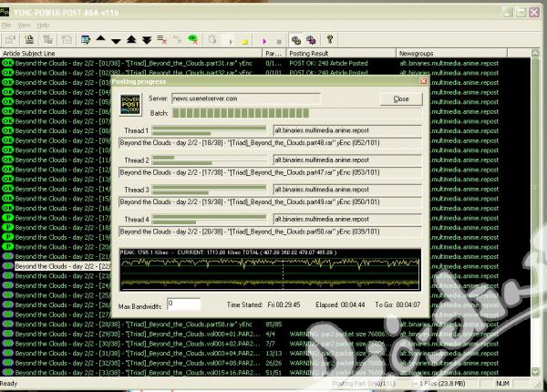Viewport: 547px width, 392px height.
Task: Open the Help menu in the menu bar
Action: click(x=44, y=26)
